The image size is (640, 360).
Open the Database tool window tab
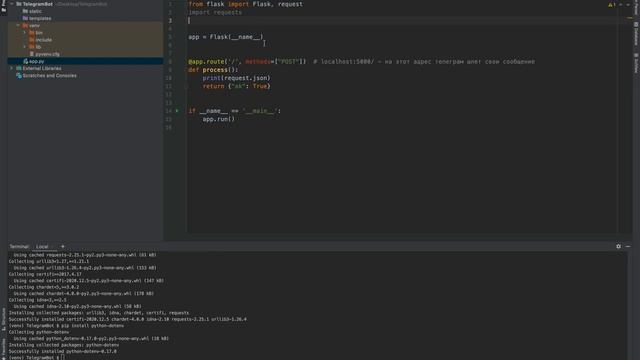636,34
